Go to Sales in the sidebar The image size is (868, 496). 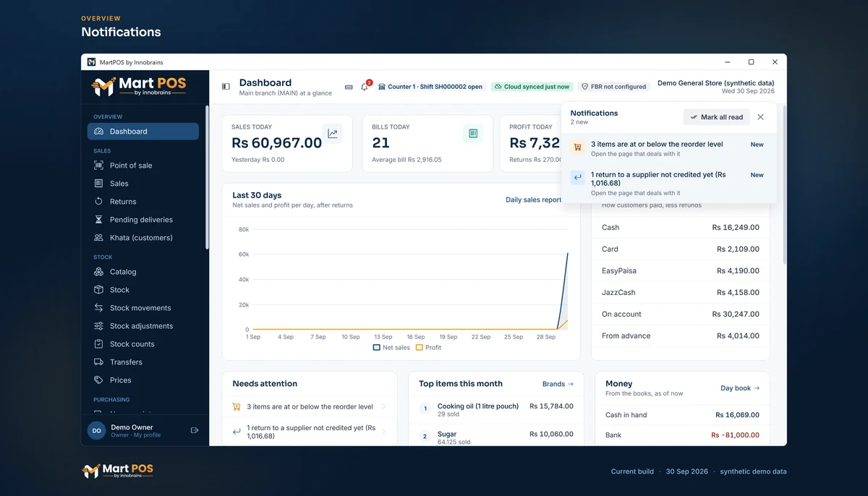click(x=143, y=184)
